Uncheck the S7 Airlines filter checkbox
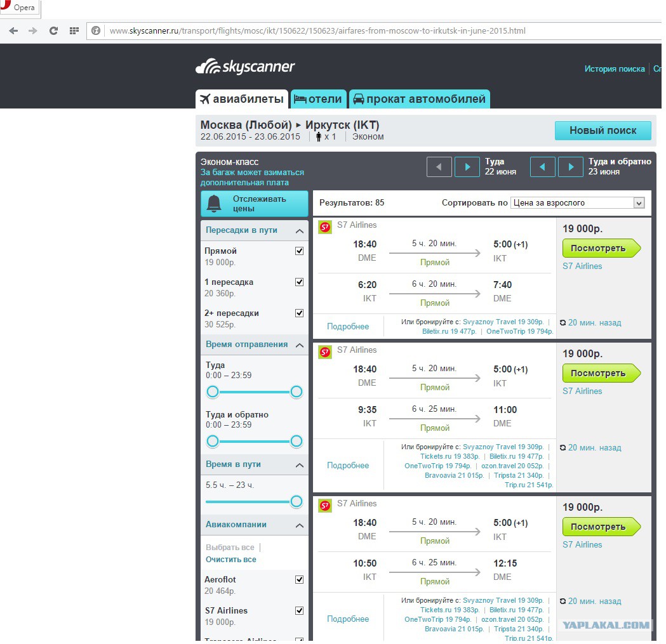 [300, 610]
